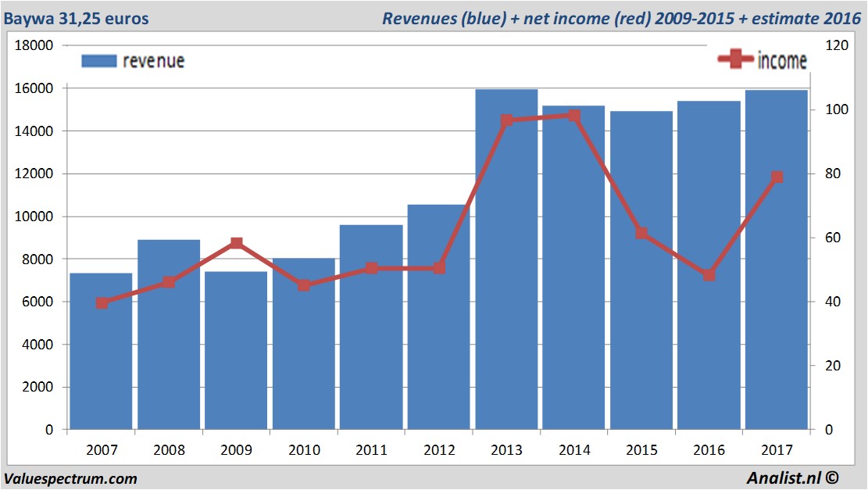Click the 2014 income data point
This screenshot has height=490, width=868.
[574, 116]
